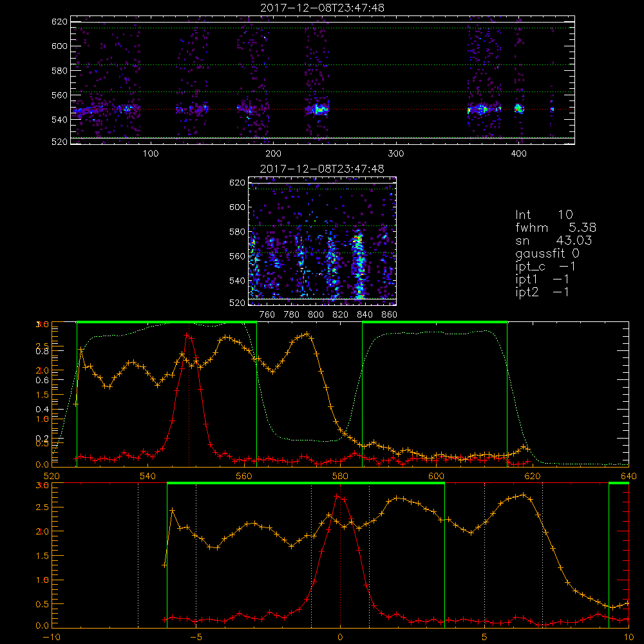The height and width of the screenshot is (644, 644).
Task: Select the 'sn 43.03' readout line
Action: click(x=554, y=240)
